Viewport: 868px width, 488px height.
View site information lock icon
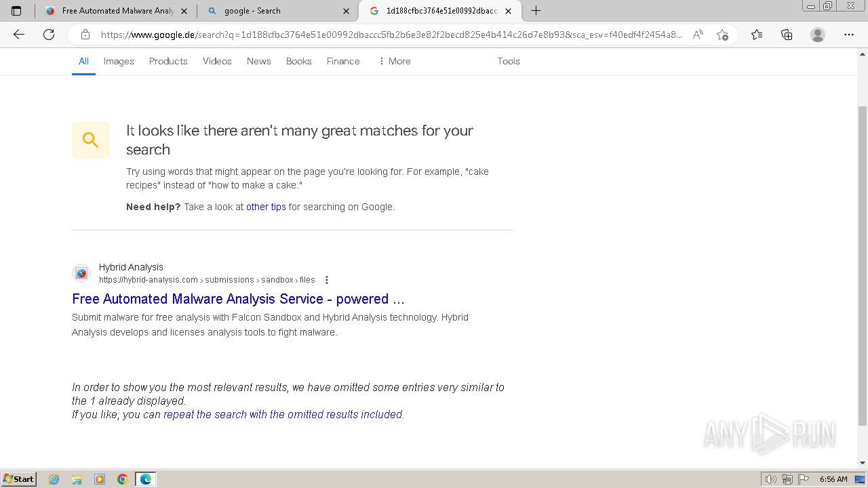click(x=85, y=35)
